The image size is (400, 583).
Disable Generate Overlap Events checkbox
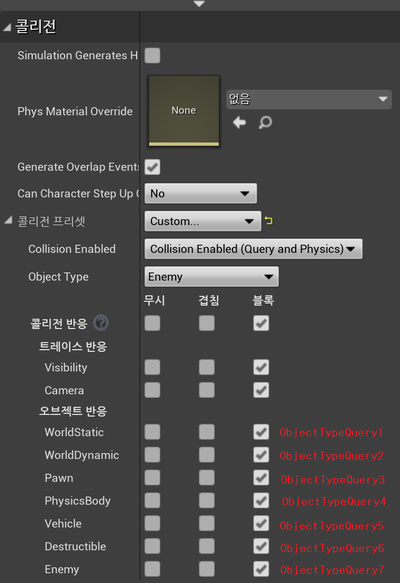(152, 167)
